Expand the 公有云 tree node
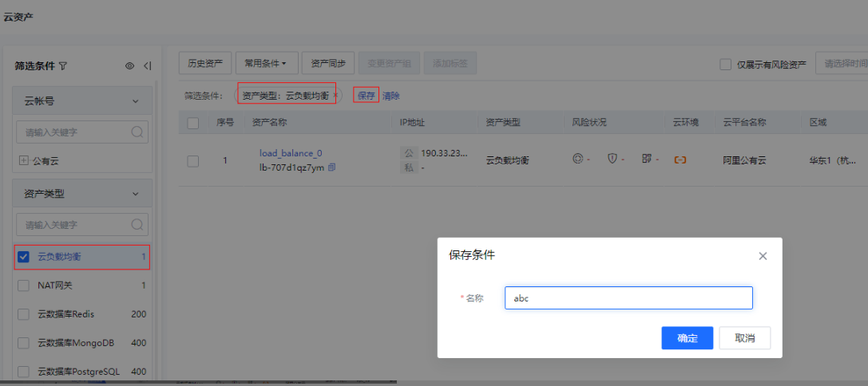The height and width of the screenshot is (386, 868). click(x=24, y=160)
